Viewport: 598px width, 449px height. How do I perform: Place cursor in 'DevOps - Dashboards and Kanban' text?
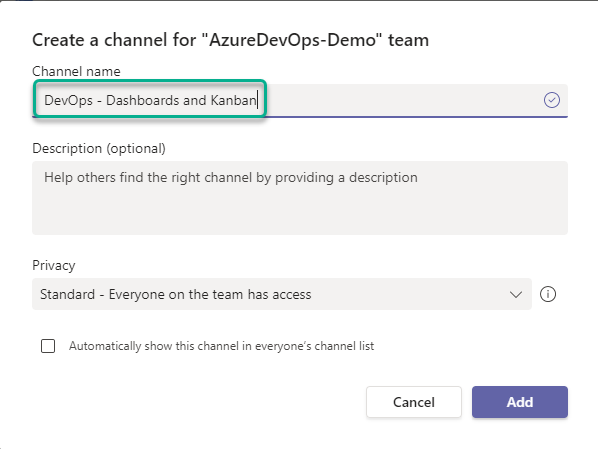click(x=150, y=100)
